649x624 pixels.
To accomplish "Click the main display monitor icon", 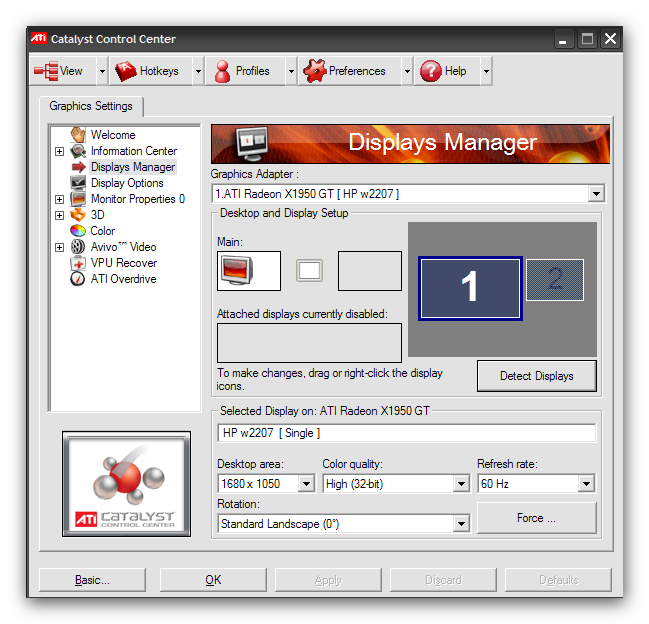I will [x=237, y=271].
